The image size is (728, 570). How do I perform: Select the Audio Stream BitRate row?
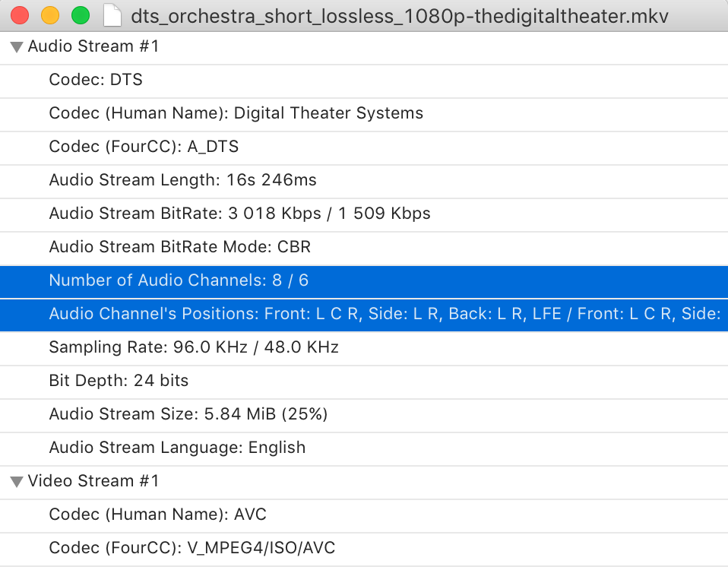(364, 214)
